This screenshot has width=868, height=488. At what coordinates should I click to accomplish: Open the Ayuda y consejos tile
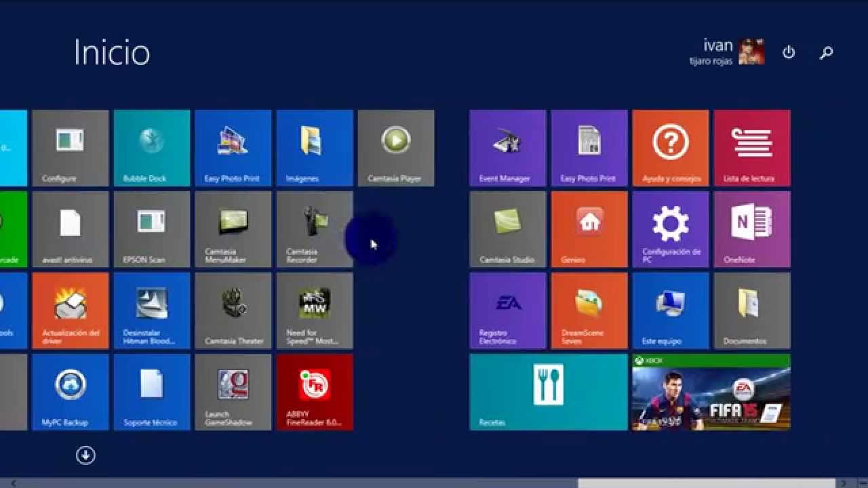(671, 148)
